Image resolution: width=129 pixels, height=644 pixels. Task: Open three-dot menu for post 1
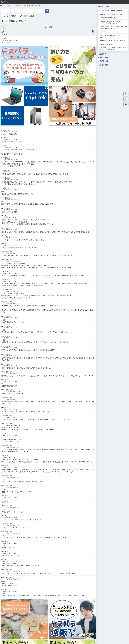click(x=94, y=39)
